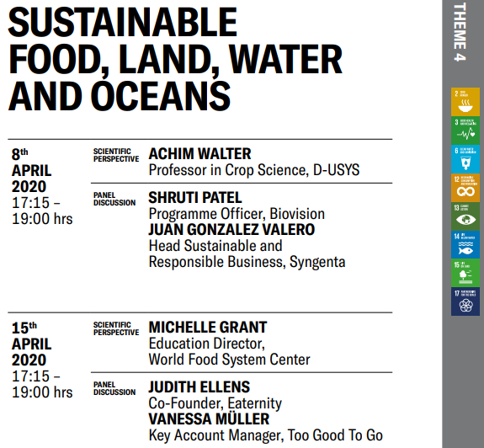Click the SDG 3 Good Health icon
The width and height of the screenshot is (484, 448).
465,131
